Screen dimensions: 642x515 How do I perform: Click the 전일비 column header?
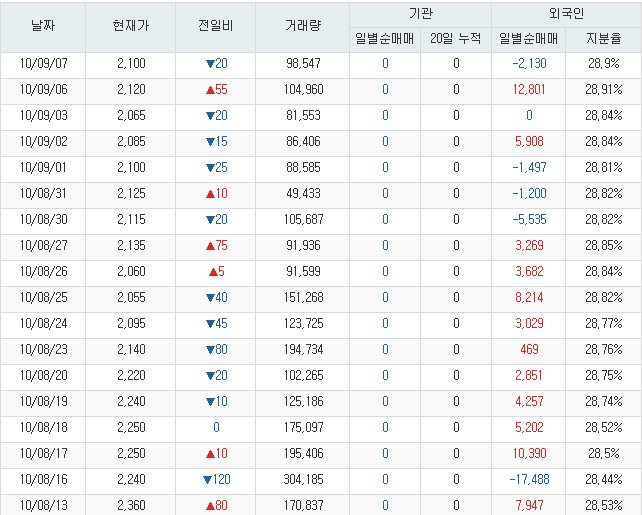pyautogui.click(x=215, y=26)
